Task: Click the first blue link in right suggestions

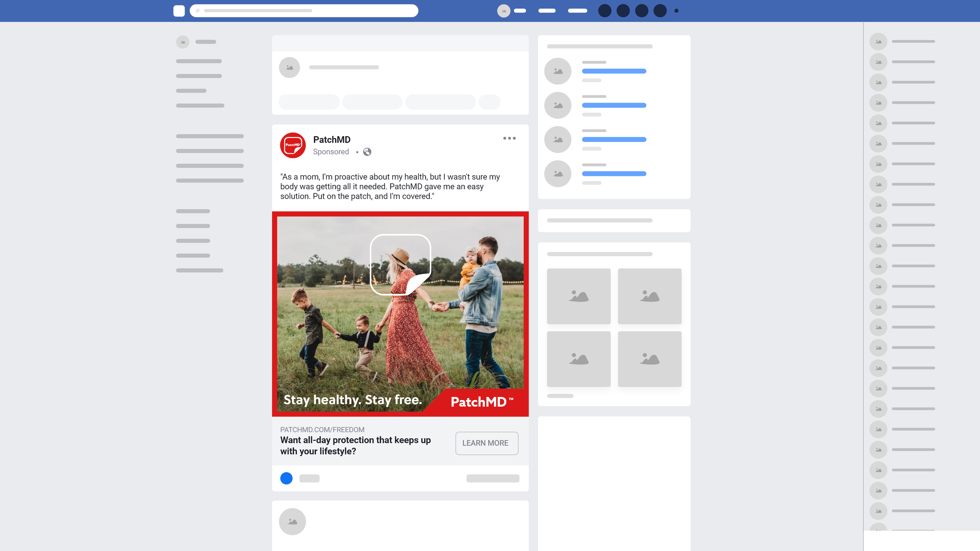Action: [x=614, y=71]
